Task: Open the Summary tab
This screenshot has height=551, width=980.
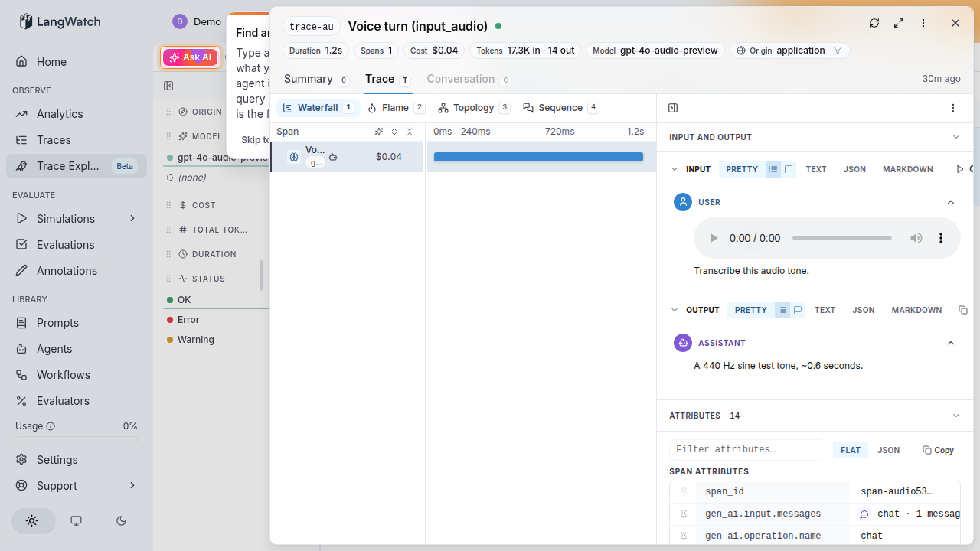Action: coord(316,79)
